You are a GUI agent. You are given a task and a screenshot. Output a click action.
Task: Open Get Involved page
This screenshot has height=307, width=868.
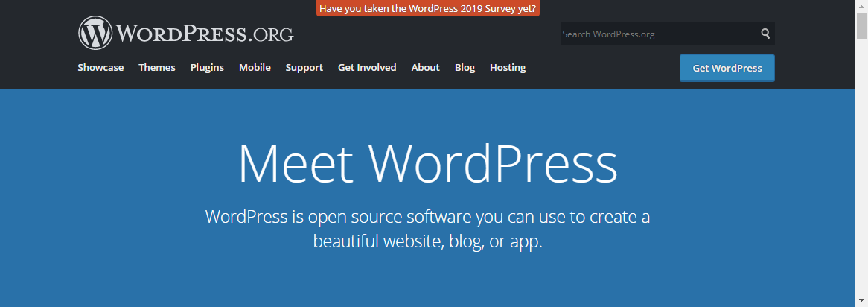(x=367, y=68)
